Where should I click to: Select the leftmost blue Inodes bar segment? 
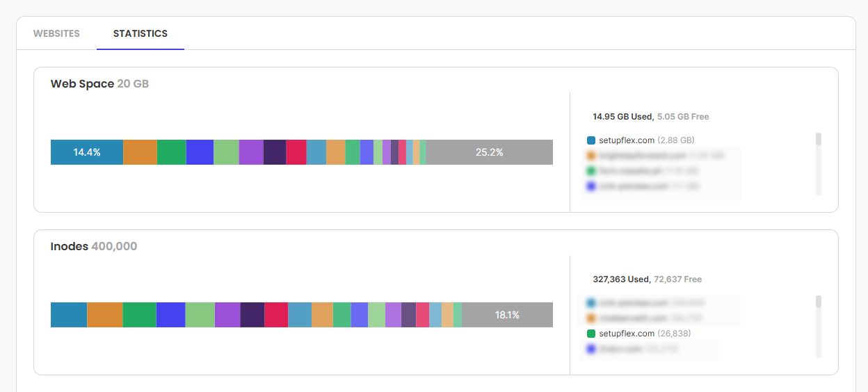tap(69, 315)
